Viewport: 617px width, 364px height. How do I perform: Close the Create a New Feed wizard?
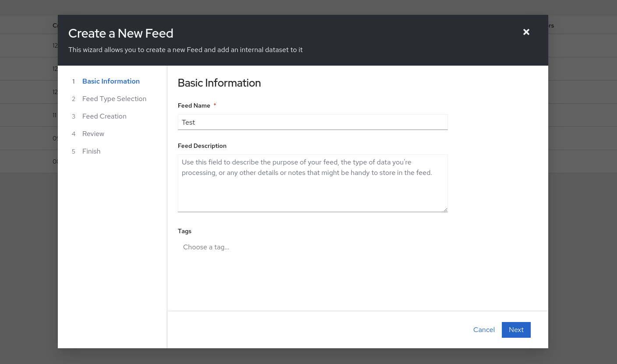[x=526, y=32]
